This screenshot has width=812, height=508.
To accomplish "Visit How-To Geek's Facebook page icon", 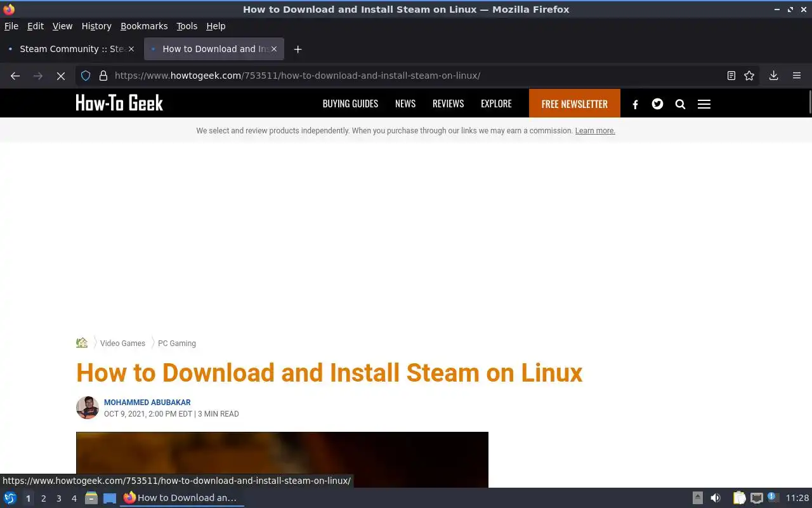I will 635,104.
